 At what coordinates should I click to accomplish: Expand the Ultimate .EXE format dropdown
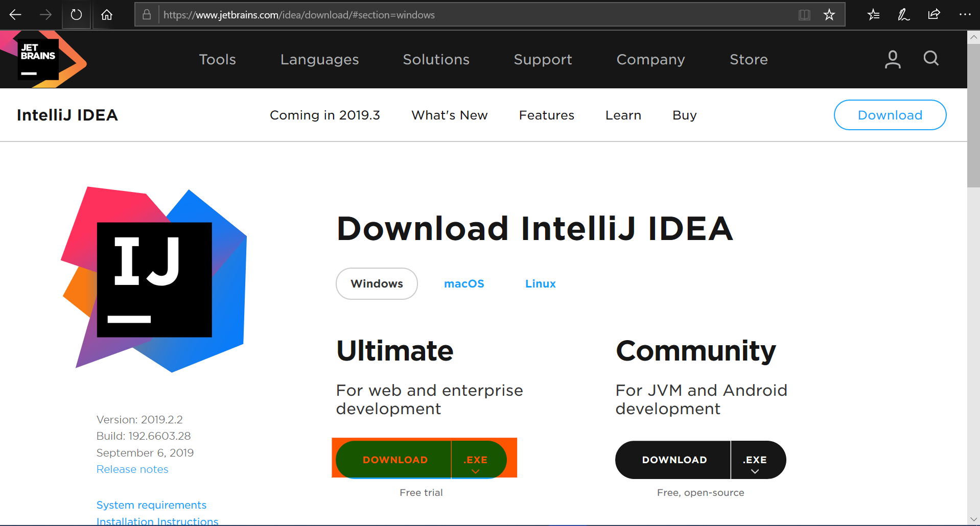click(478, 460)
